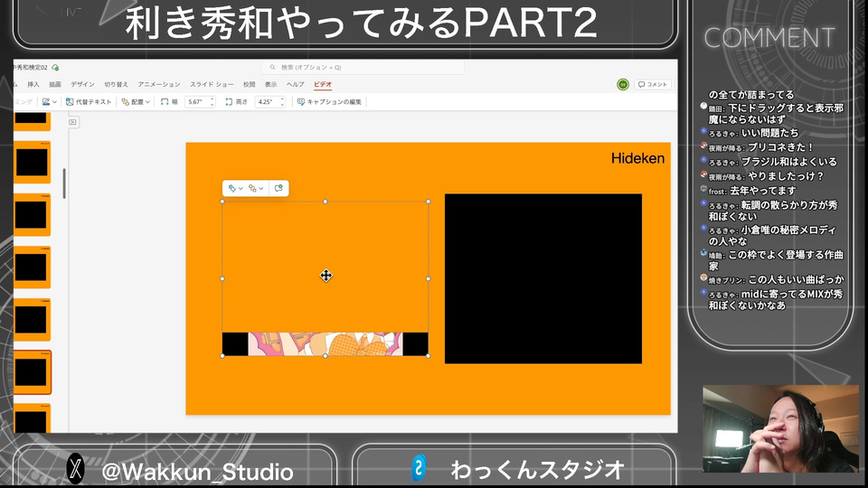Select the thumbnail just above the current slide
The image size is (868, 488).
click(33, 319)
